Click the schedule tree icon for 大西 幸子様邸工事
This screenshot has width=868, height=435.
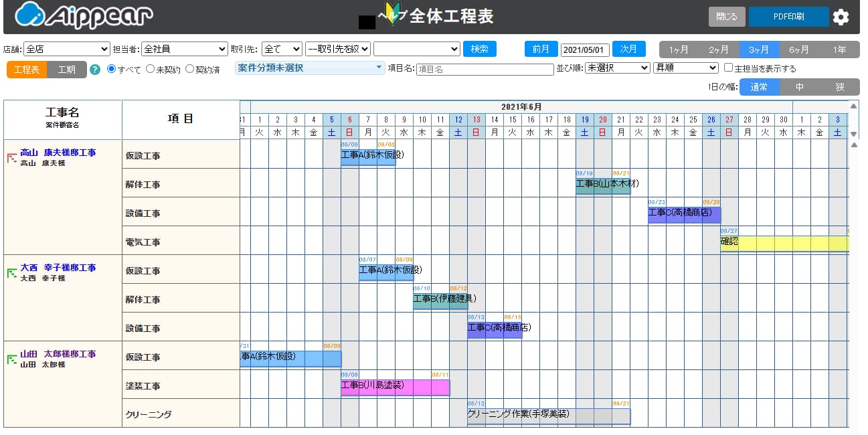[12, 273]
